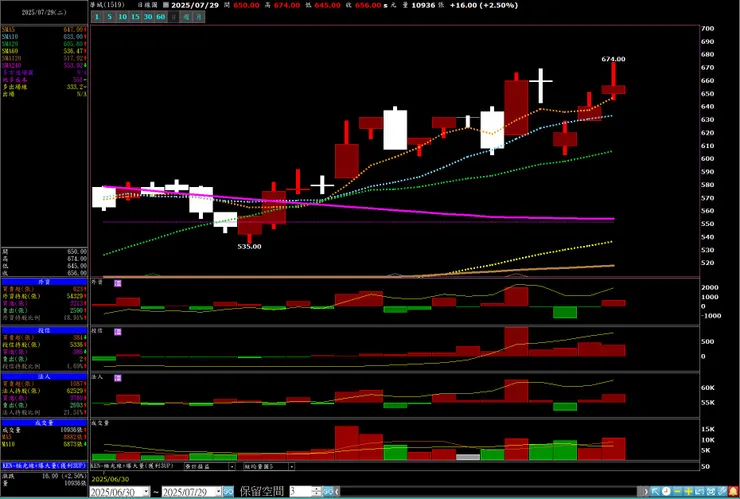Open the start date 2025/06/30 dropdown arrow

point(146,491)
